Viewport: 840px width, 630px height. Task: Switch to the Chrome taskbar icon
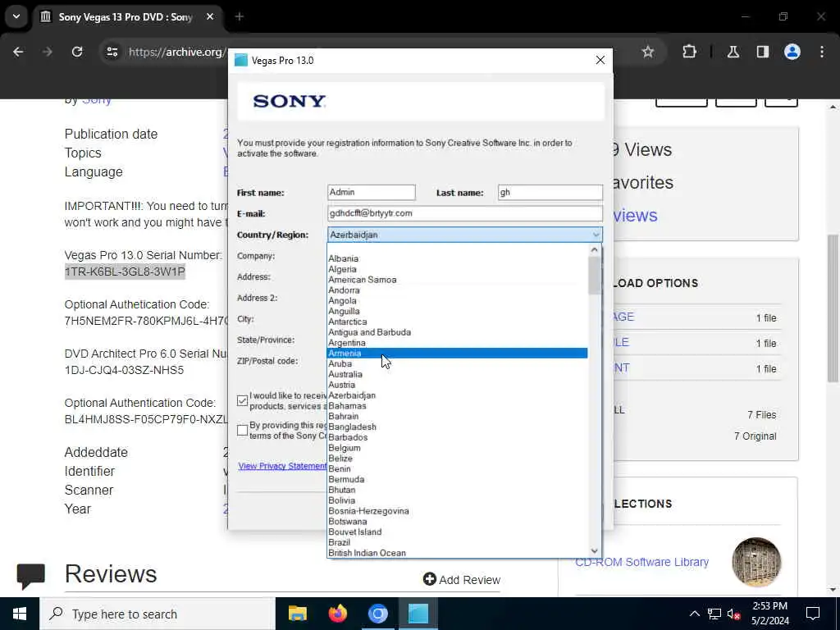[x=377, y=614]
